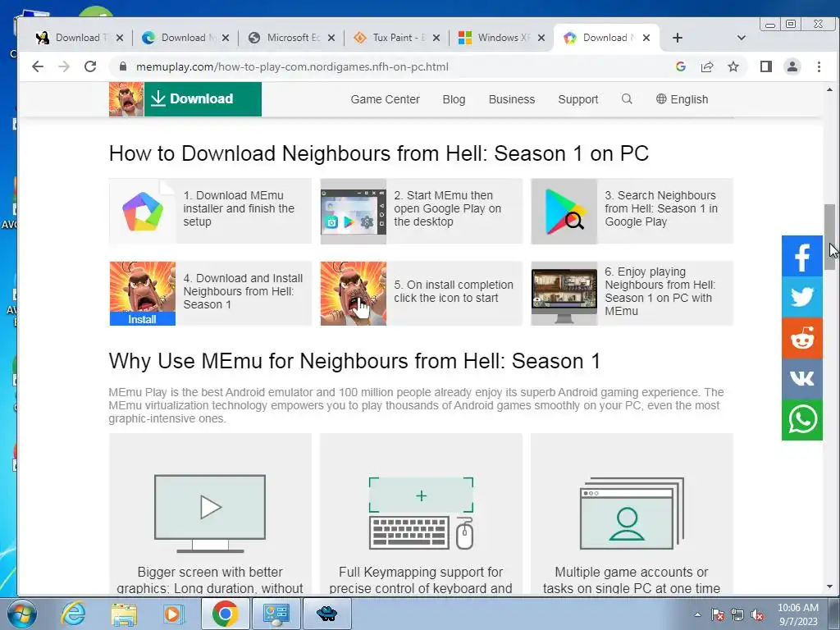Screen dimensions: 840x630
Task: Open the Support menu item
Action: pyautogui.click(x=578, y=99)
